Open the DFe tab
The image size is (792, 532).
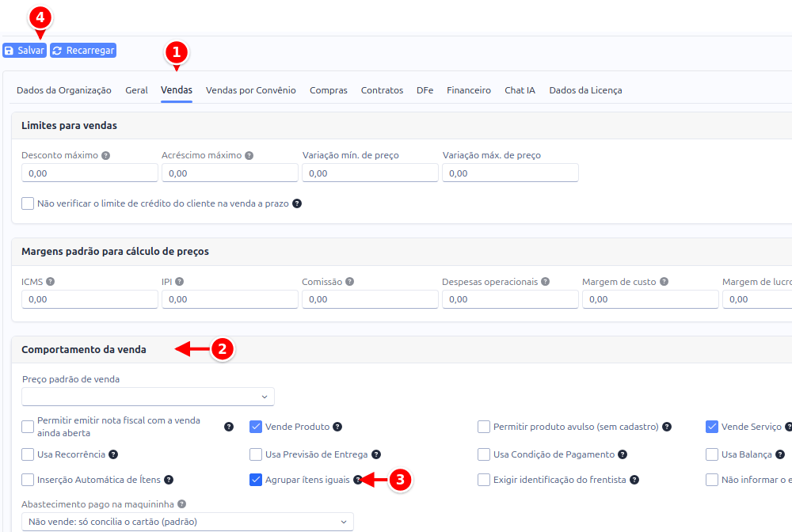pyautogui.click(x=425, y=90)
